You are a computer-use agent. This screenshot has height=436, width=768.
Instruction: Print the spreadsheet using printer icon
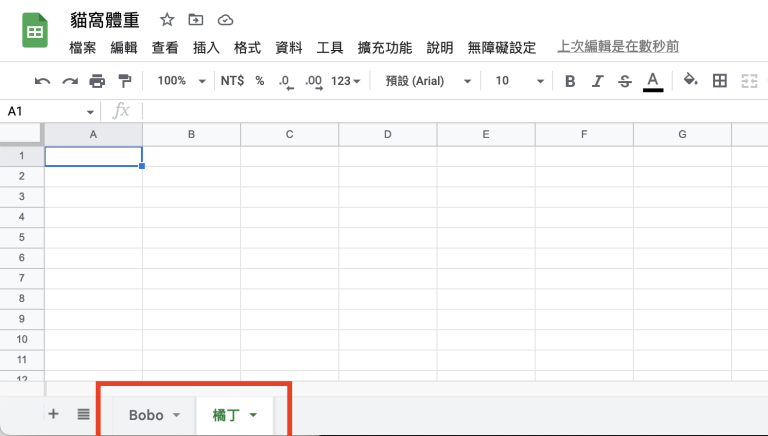(97, 81)
